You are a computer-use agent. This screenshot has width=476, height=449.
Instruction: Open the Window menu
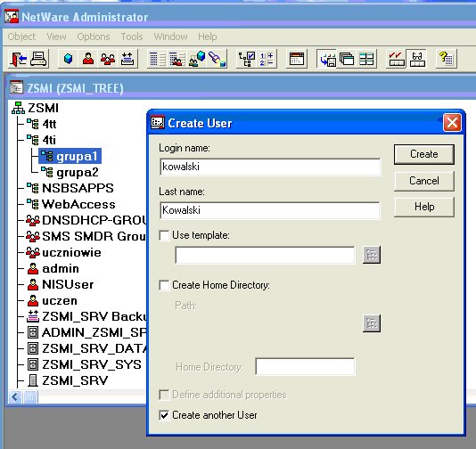170,37
